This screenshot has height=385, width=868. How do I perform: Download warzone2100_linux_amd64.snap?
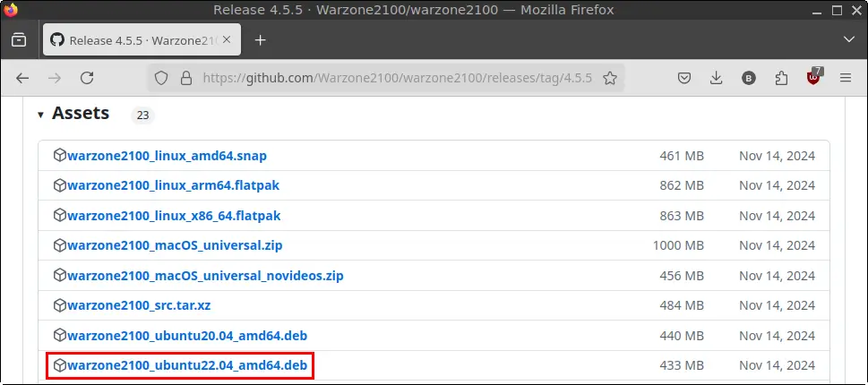[167, 156]
